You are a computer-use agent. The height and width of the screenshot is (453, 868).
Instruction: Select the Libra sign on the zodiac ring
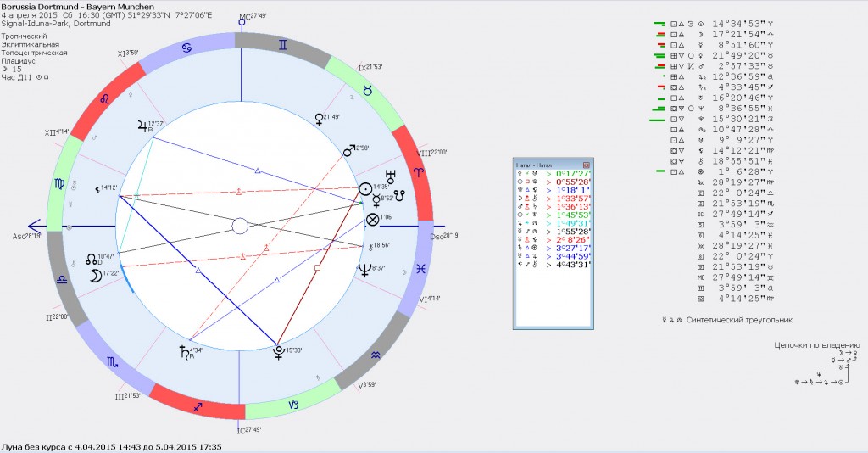[x=61, y=280]
